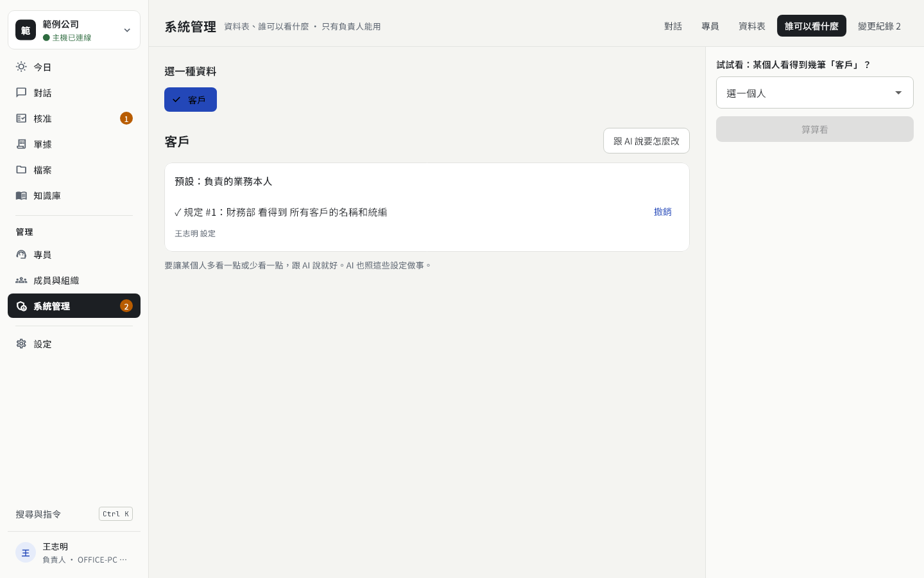The height and width of the screenshot is (578, 924).
Task: Click the 專員 agent icon in sidebar
Action: coord(21,254)
